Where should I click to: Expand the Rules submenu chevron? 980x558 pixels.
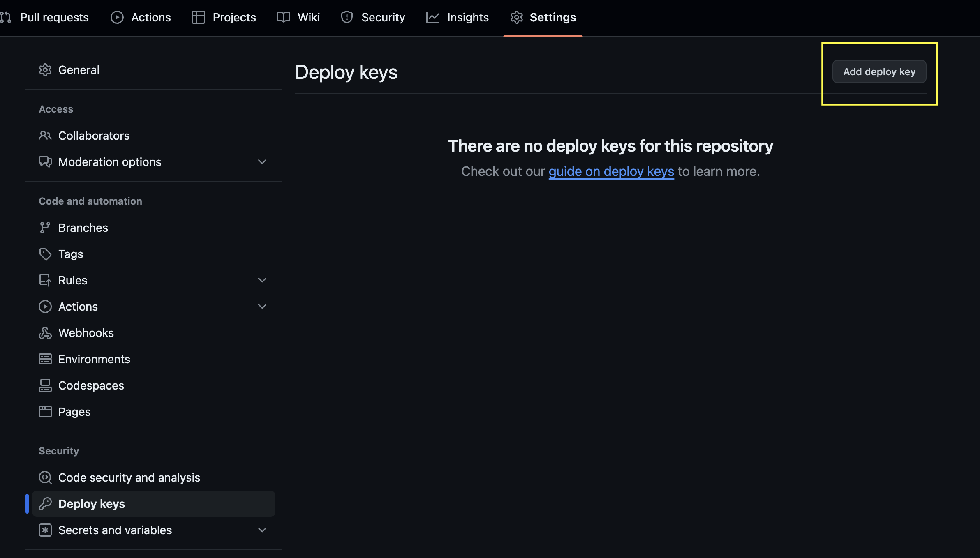262,280
